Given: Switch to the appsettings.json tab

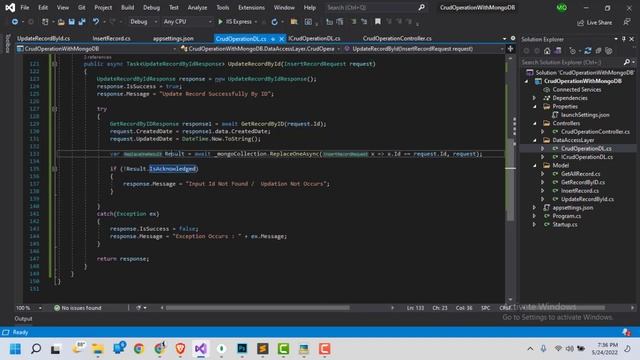Looking at the screenshot, I should pos(173,38).
